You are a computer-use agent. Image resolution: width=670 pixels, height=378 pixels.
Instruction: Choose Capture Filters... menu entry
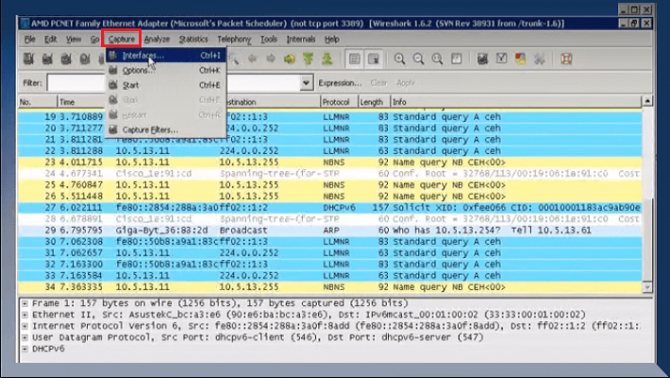tap(166, 129)
